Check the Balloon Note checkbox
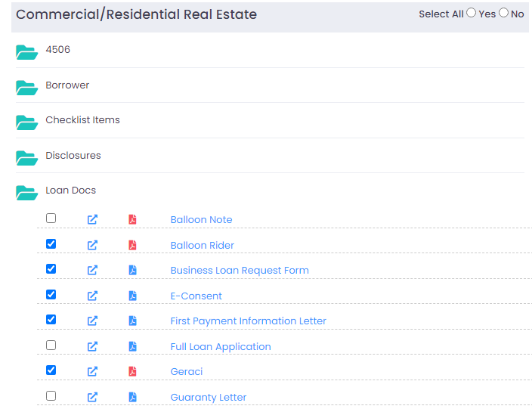The image size is (532, 409). [51, 218]
